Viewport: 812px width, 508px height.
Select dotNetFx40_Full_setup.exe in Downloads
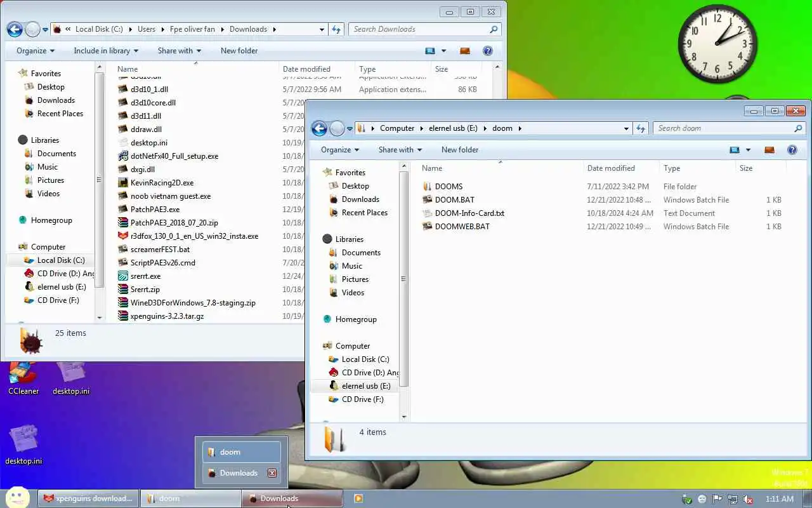tap(174, 156)
